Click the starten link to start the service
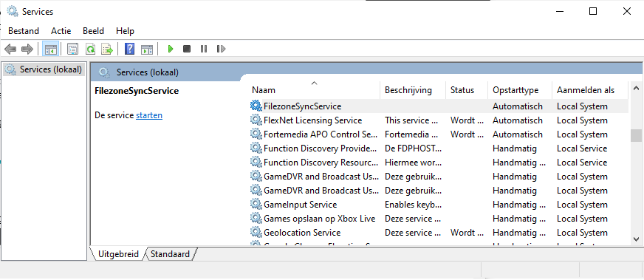Viewport: 644px width, 280px height. tap(149, 115)
